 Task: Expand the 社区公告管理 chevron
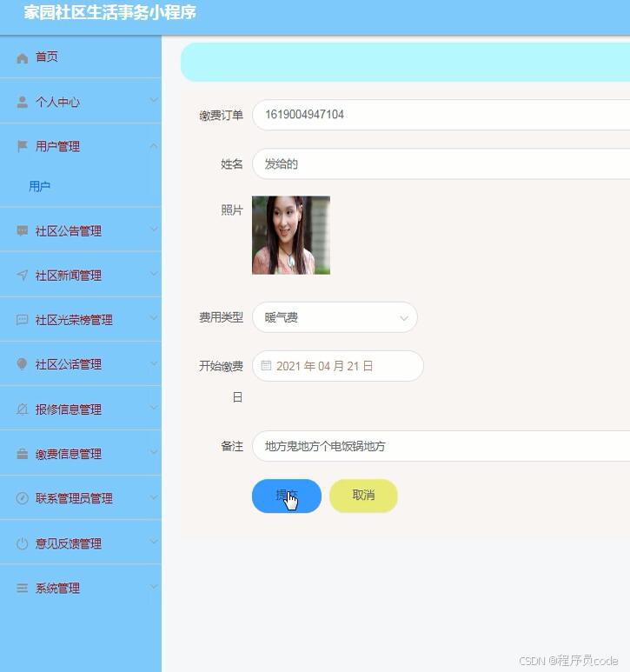(x=154, y=230)
